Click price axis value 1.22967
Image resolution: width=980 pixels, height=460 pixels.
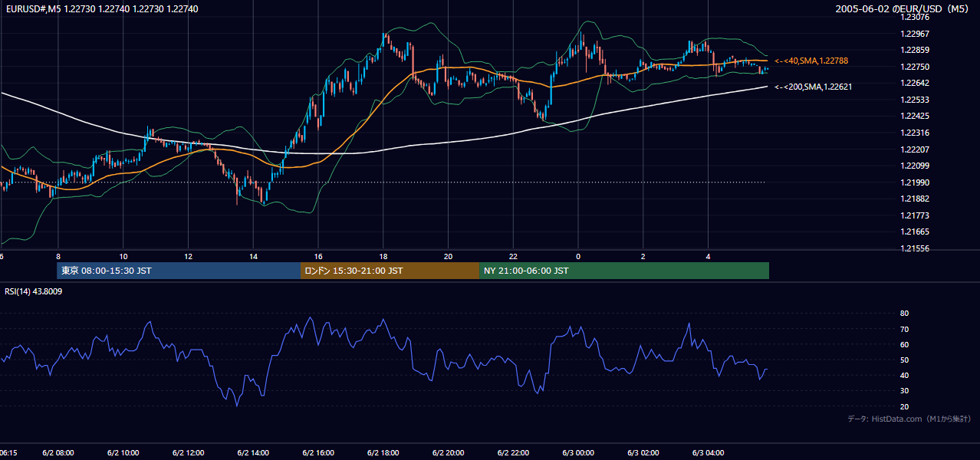(x=913, y=34)
